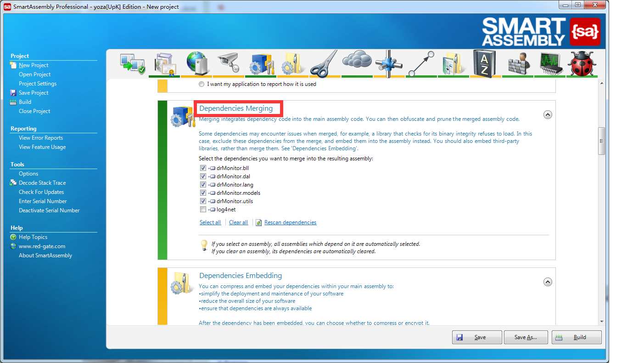Open the brick wall with person protection icon

click(x=519, y=64)
